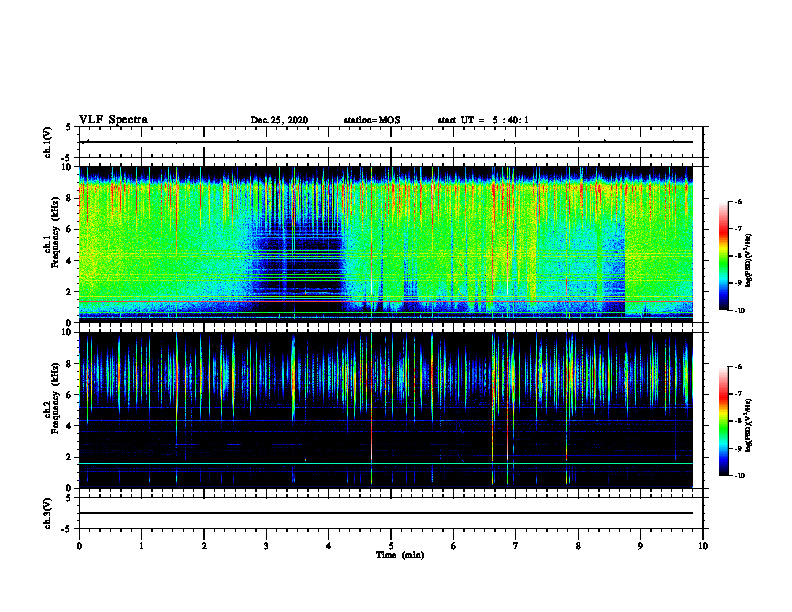Viewport: 792px width, 612px height.
Task: Click time axis tick label "0"
Action: pos(79,546)
